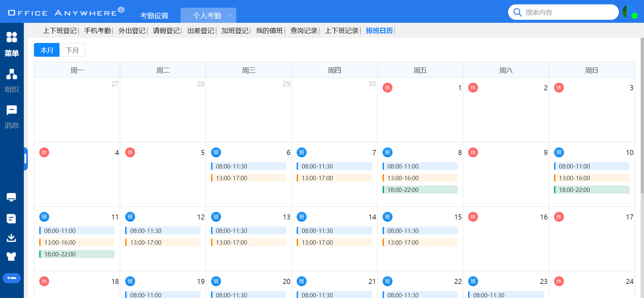Image resolution: width=644 pixels, height=298 pixels.
Task: Close the 个人考勤 tab
Action: click(x=231, y=15)
